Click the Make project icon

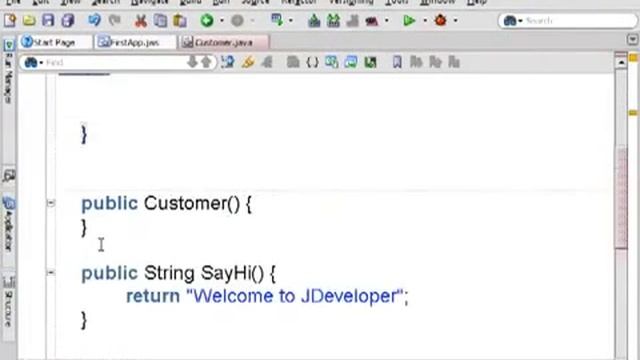click(x=314, y=20)
